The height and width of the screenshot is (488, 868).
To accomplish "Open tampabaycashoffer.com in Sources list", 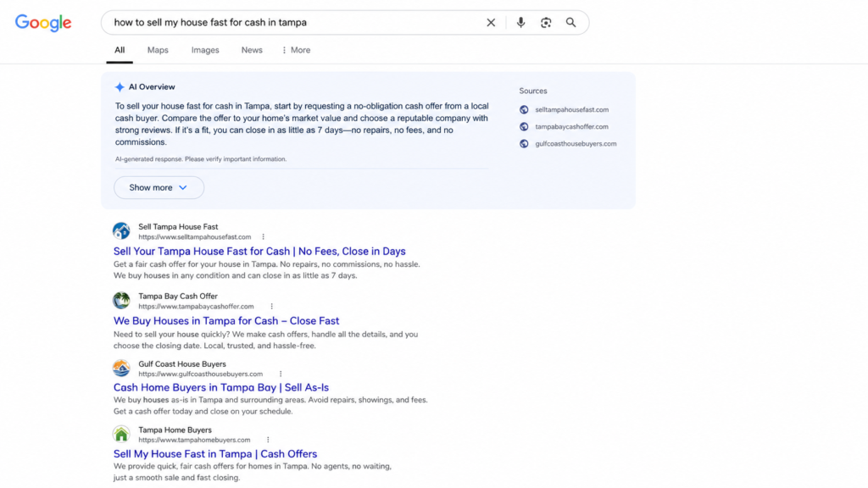I will (571, 127).
